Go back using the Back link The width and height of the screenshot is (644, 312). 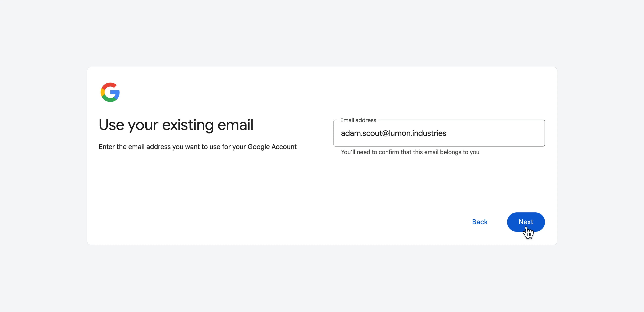[479, 222]
